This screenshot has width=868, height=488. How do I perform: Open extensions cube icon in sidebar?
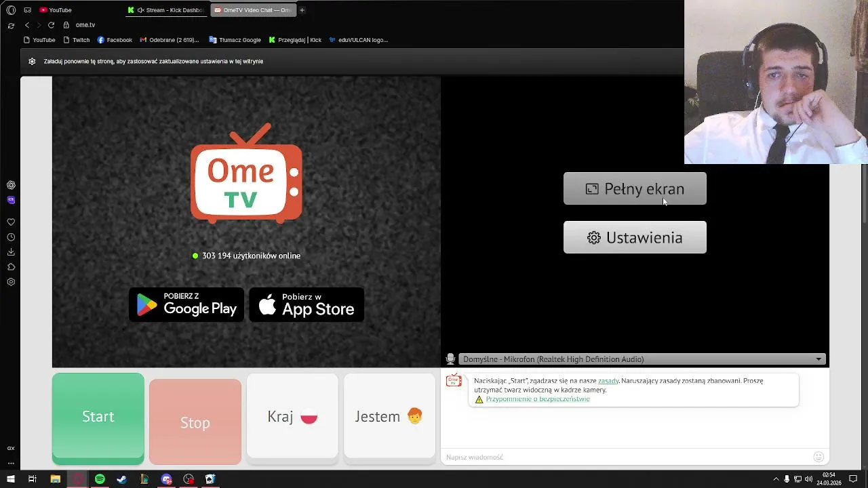[11, 267]
